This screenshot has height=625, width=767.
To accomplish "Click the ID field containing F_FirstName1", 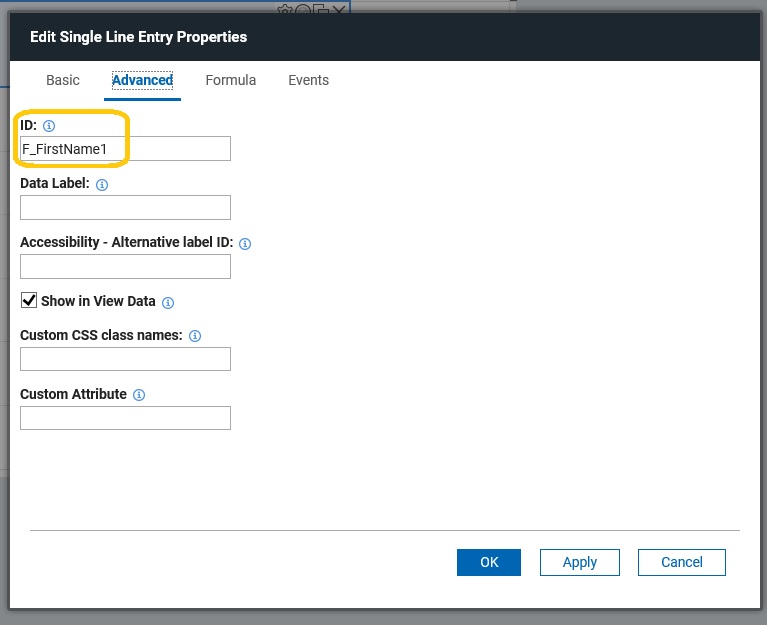I will (125, 149).
